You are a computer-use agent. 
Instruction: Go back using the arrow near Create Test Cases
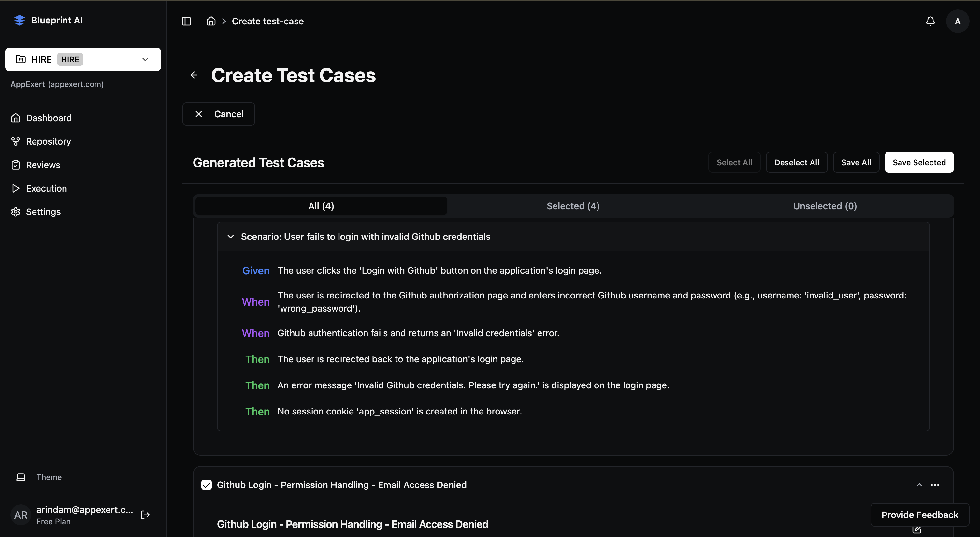[195, 75]
